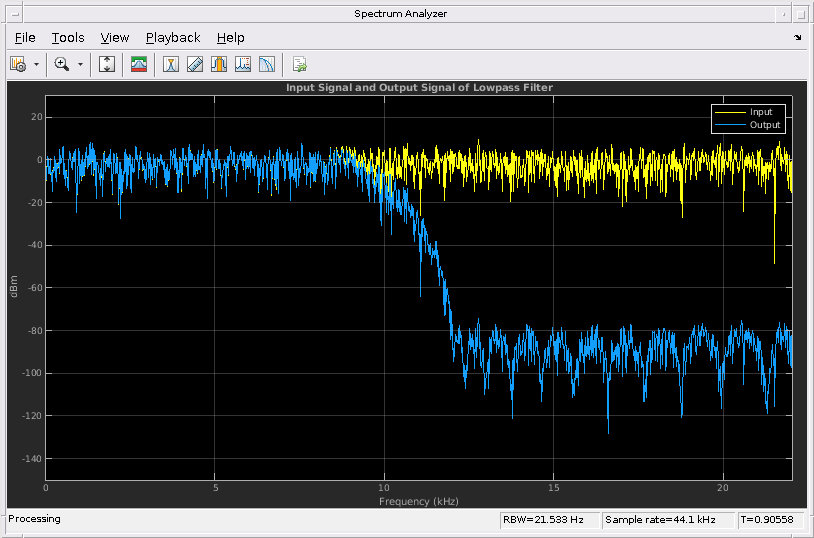This screenshot has height=538, width=814.
Task: Open the View menu
Action: pos(115,37)
